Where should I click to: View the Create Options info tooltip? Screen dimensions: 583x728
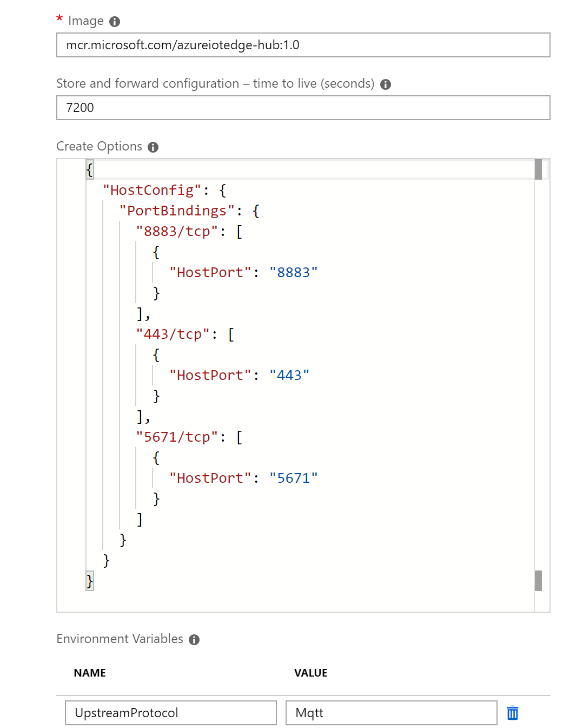[153, 147]
